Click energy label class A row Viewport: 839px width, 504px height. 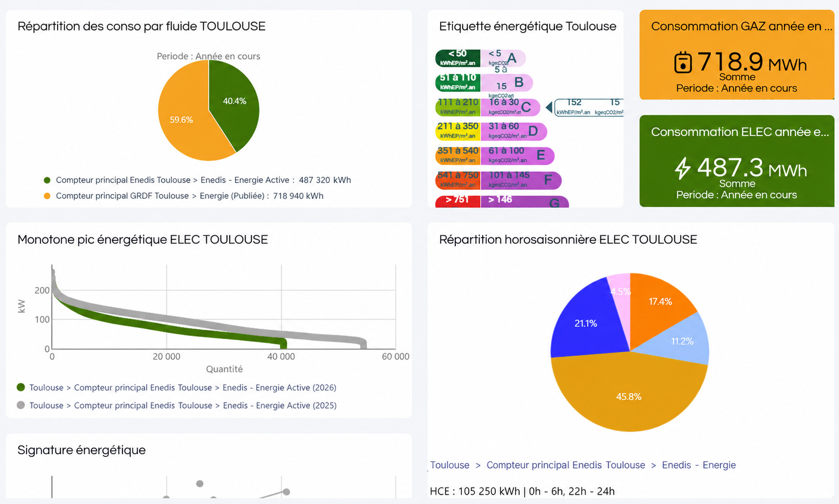(x=481, y=58)
